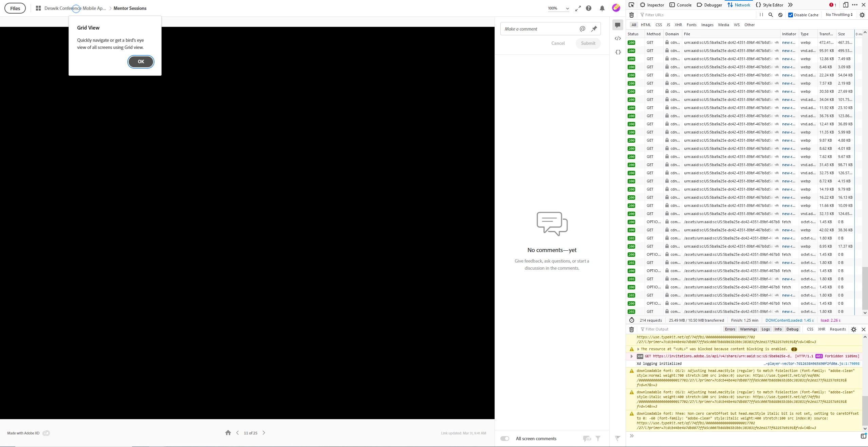Click the help question mark icon
Screen dimensions: 868x447
click(589, 8)
